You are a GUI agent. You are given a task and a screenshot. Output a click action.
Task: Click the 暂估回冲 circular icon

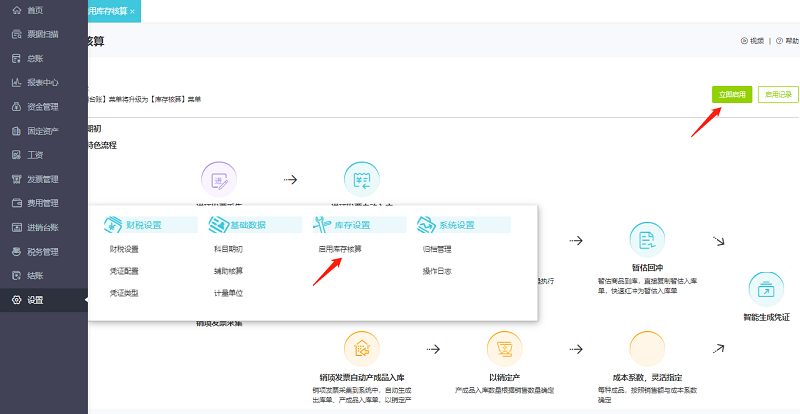pyautogui.click(x=647, y=240)
